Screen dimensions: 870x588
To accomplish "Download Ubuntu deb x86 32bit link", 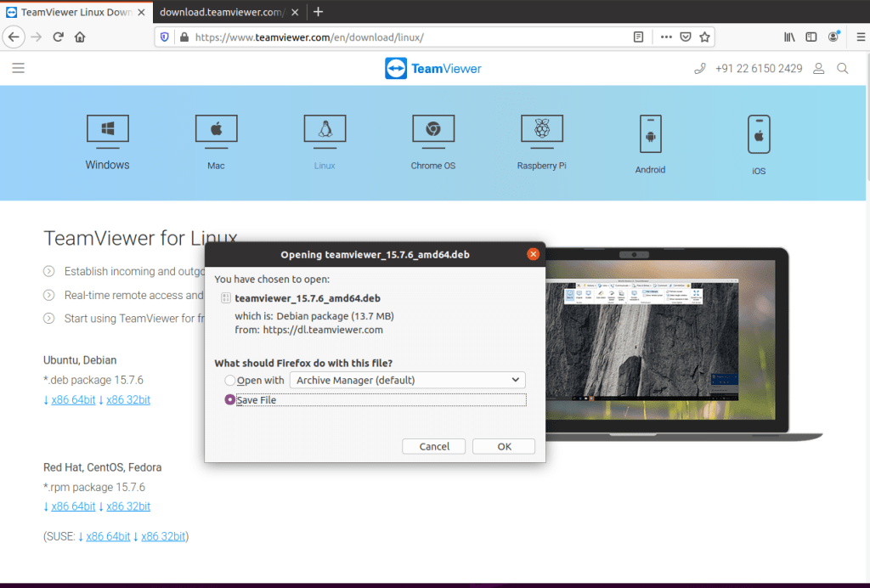I will [128, 399].
